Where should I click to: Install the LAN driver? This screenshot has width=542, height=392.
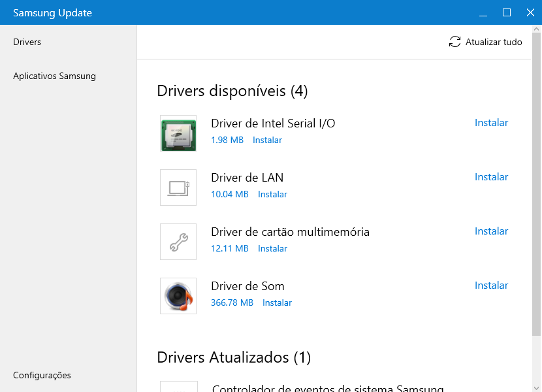pyautogui.click(x=491, y=176)
